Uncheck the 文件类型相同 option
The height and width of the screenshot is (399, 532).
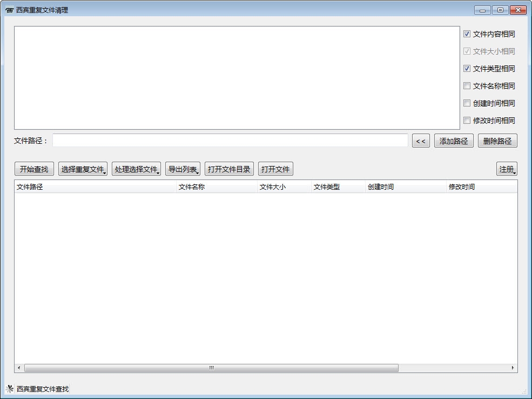467,69
